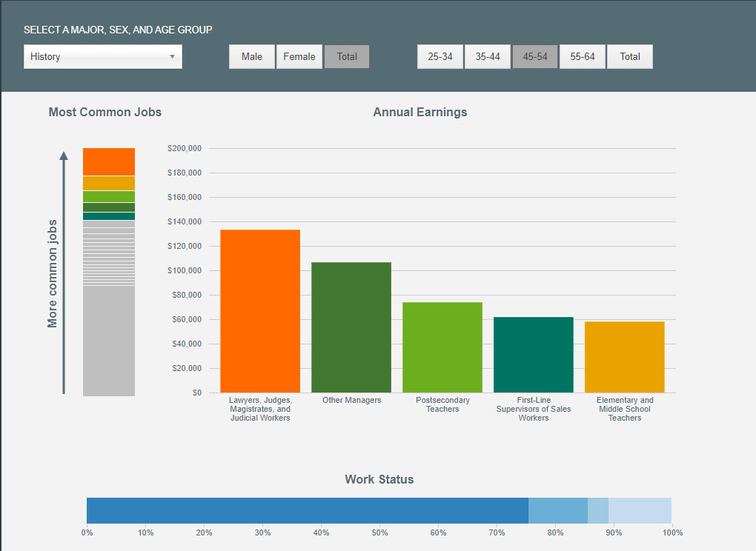Click the palest blue work status segment
This screenshot has width=756, height=551.
(x=640, y=510)
